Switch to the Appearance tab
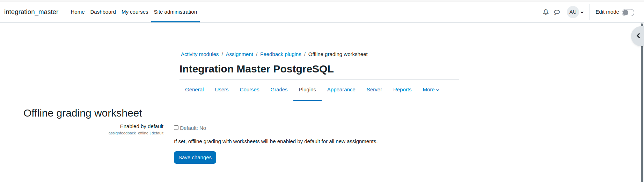This screenshot has width=644, height=182. [x=341, y=90]
